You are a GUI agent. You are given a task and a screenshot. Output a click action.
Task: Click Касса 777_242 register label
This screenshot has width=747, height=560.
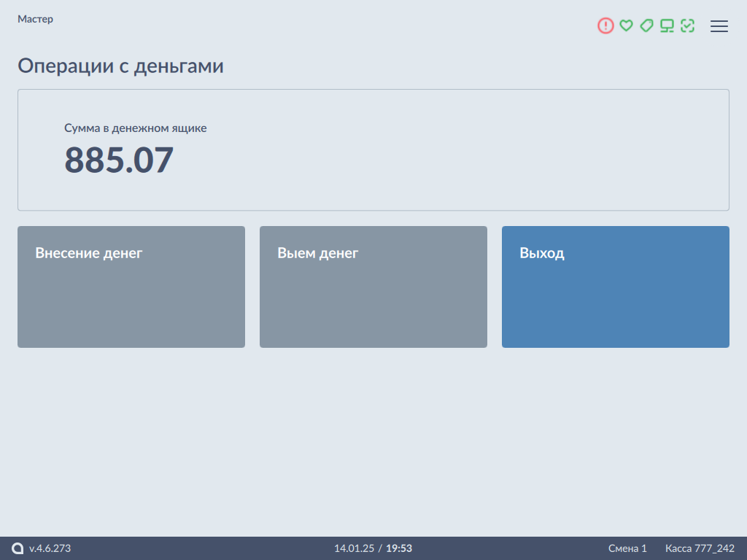point(700,548)
